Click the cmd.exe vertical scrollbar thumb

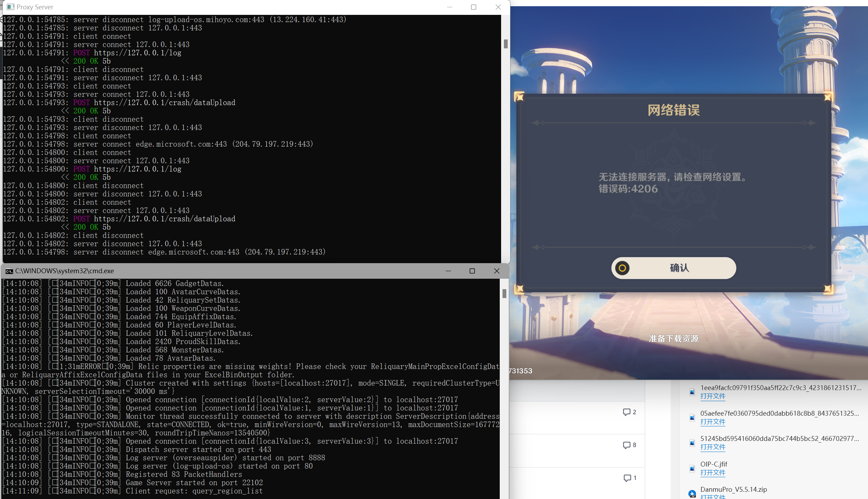coord(504,294)
